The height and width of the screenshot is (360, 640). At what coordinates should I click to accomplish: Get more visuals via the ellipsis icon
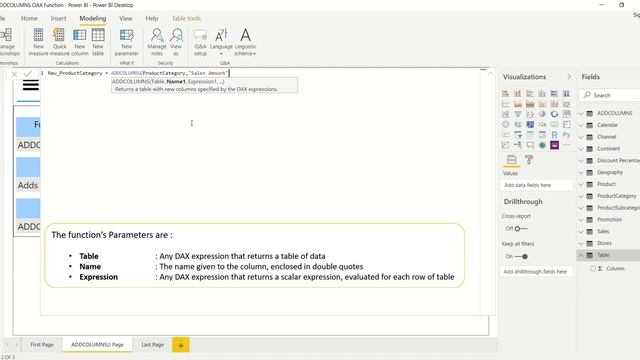pyautogui.click(x=567, y=144)
